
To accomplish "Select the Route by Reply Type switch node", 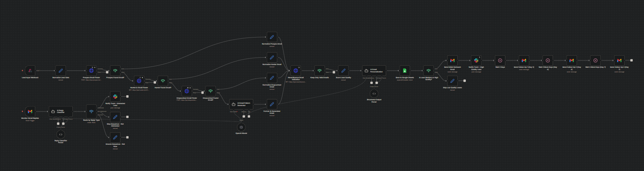I will point(91,111).
